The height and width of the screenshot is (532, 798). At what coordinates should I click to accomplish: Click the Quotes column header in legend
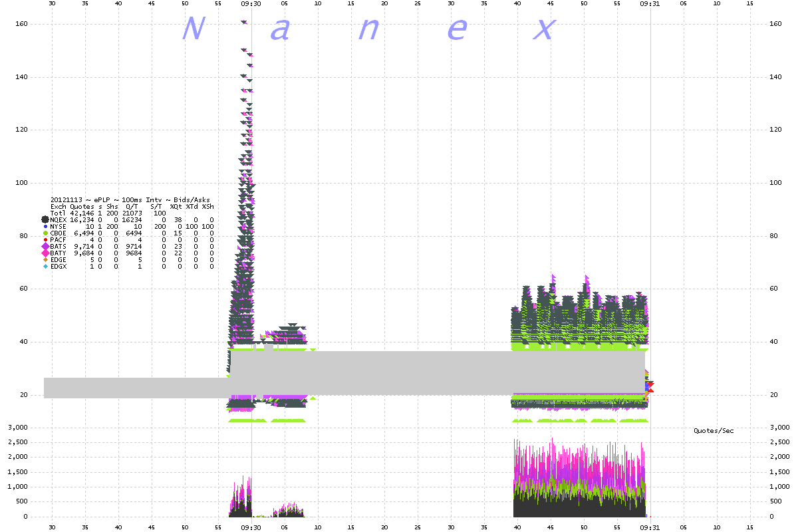pos(82,206)
